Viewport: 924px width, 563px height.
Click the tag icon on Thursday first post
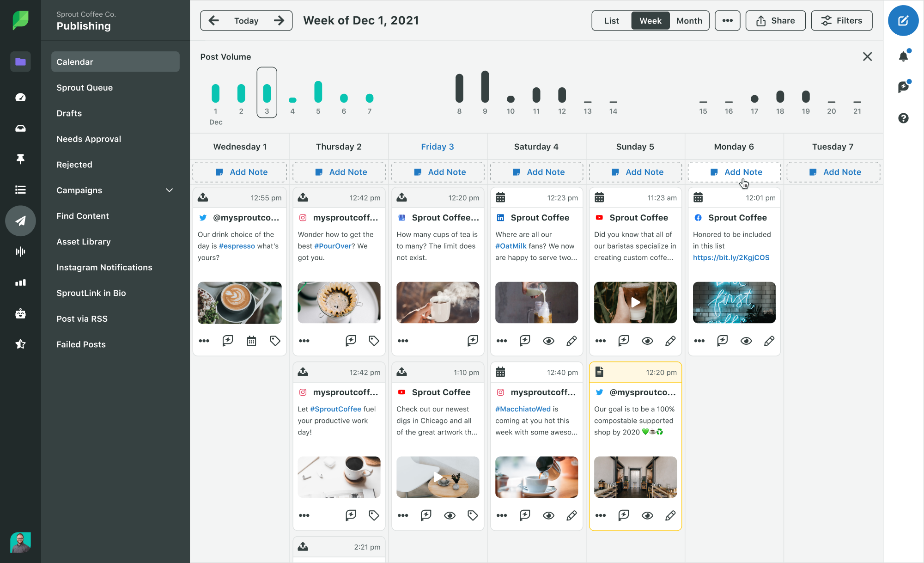[x=374, y=341]
